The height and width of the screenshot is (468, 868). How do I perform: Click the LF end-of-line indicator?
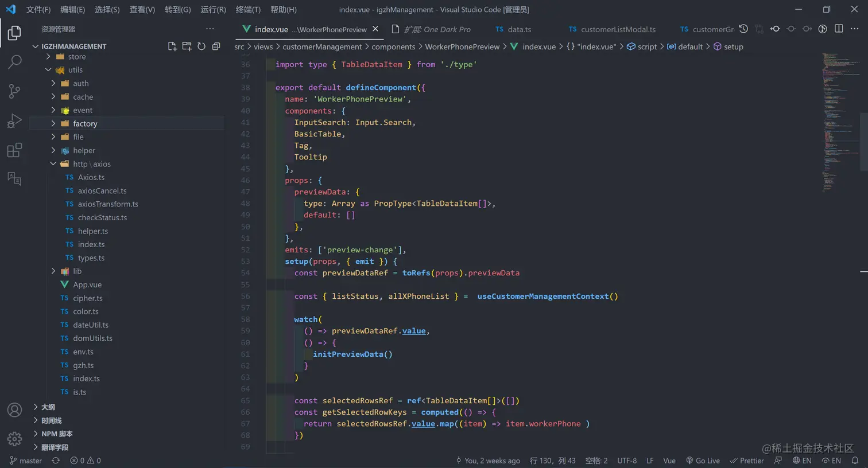tap(650, 461)
